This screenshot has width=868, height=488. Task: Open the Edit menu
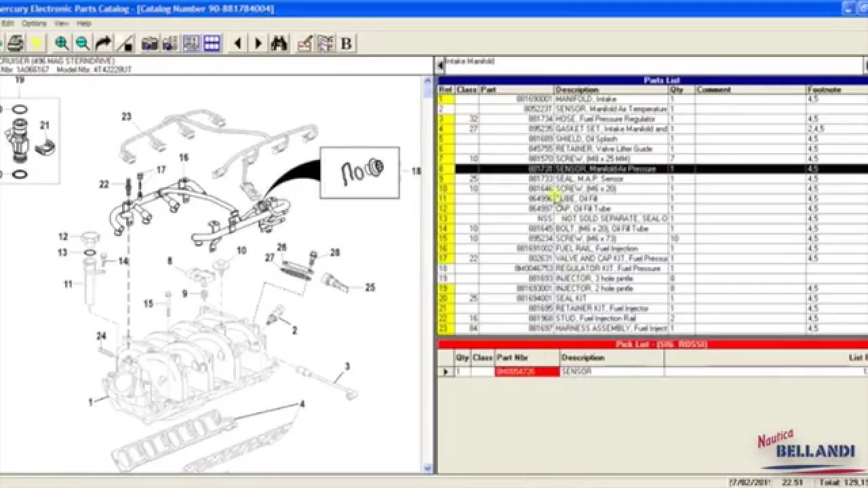(7, 23)
